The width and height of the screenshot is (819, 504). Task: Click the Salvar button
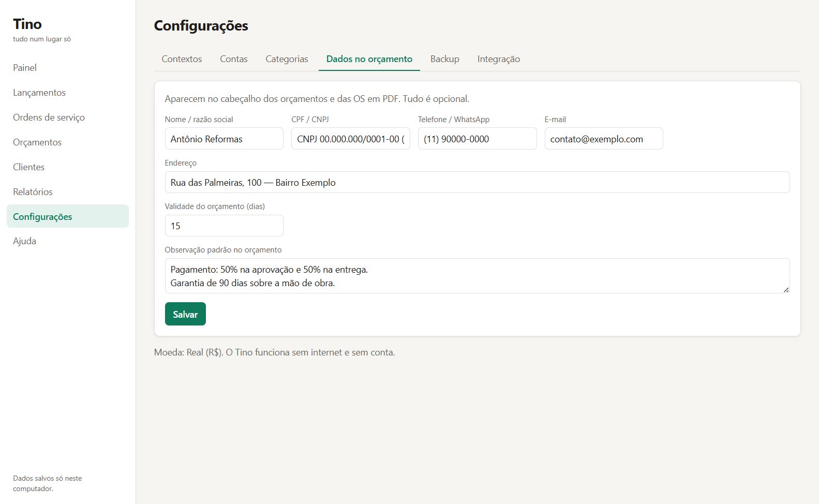(185, 314)
